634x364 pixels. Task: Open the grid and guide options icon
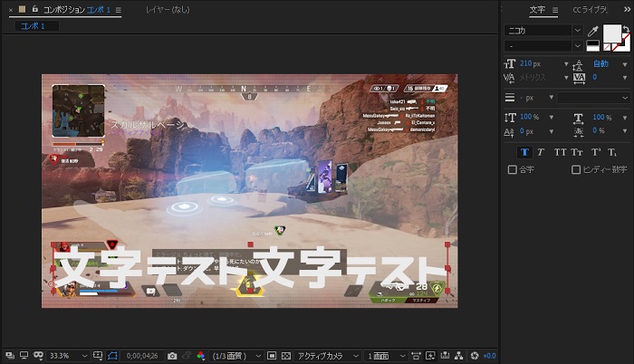(98, 356)
